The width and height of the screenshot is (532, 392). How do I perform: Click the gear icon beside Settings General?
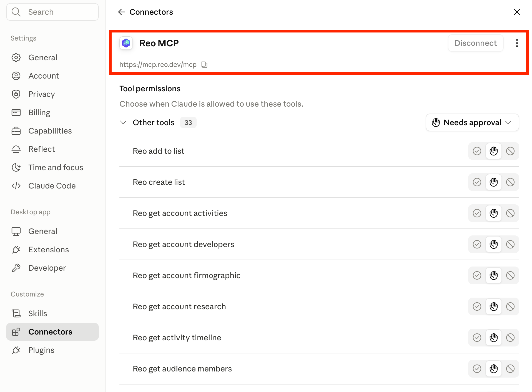(16, 57)
